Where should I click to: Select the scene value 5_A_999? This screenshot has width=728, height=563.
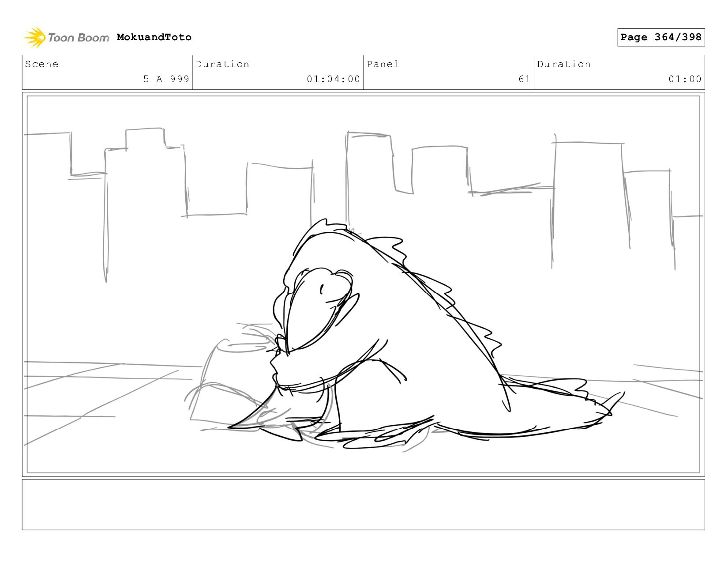(x=166, y=79)
